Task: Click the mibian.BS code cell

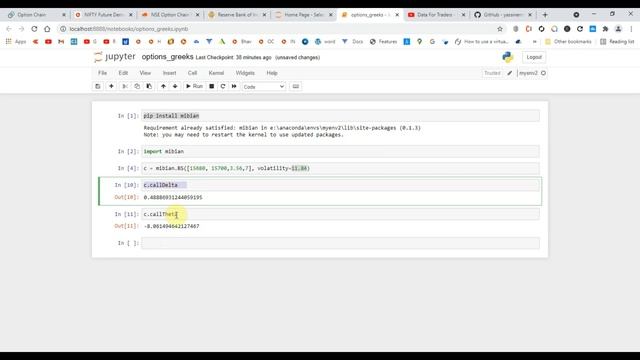Action: (x=340, y=168)
